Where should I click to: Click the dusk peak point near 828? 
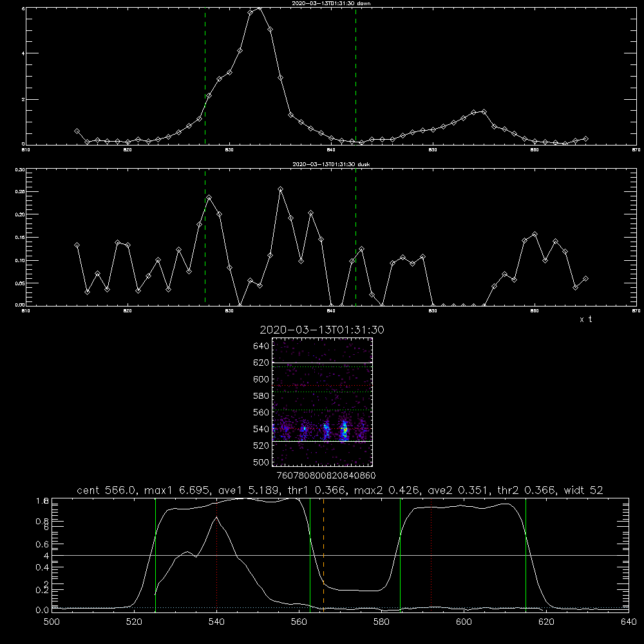point(209,198)
